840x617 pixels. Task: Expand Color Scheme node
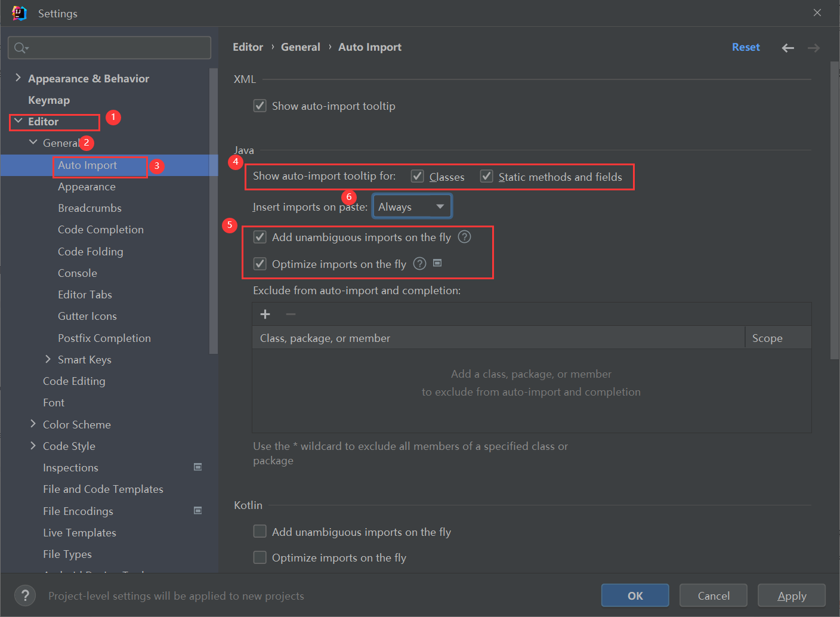tap(33, 424)
